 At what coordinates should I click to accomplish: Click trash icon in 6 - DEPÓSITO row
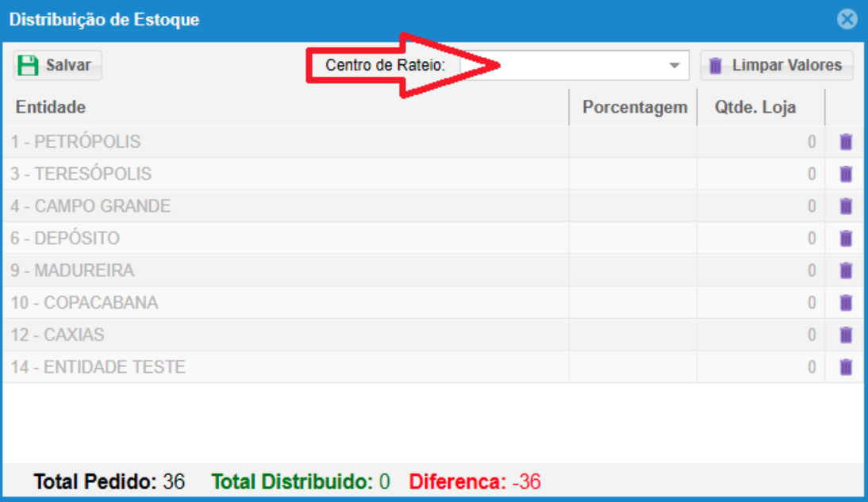pyautogui.click(x=846, y=239)
